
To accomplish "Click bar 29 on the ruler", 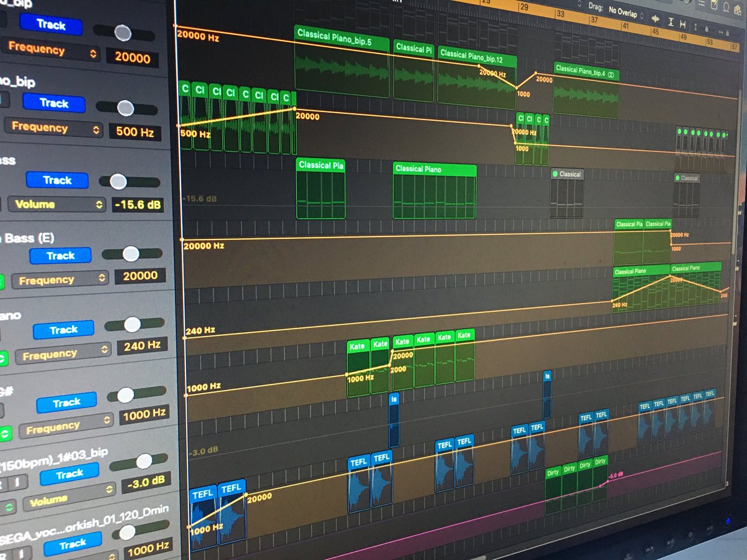I will pyautogui.click(x=524, y=7).
